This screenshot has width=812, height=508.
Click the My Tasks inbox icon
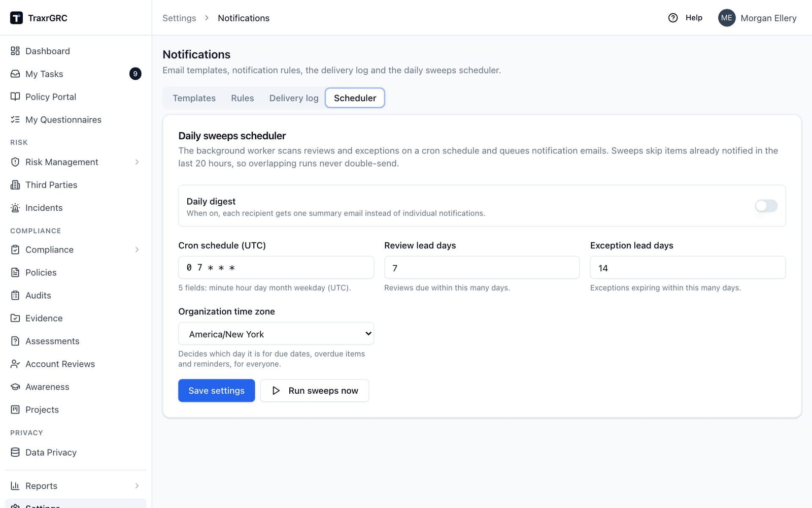(x=15, y=74)
